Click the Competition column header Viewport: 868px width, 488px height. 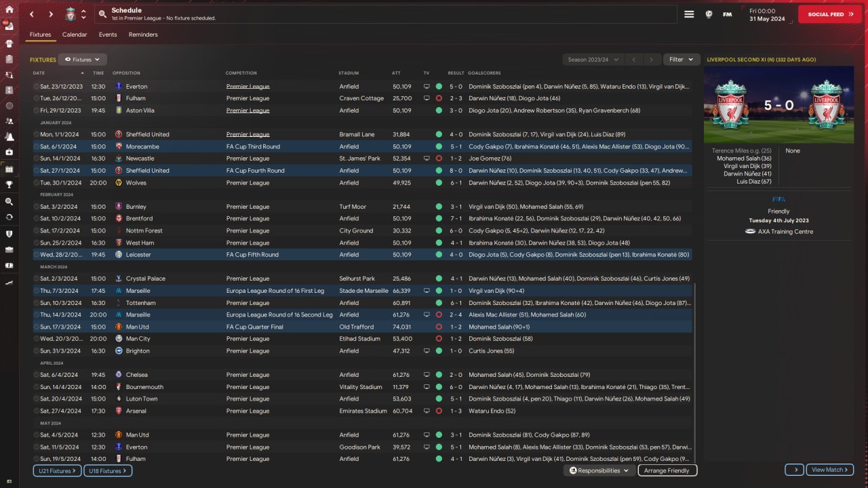tap(241, 73)
